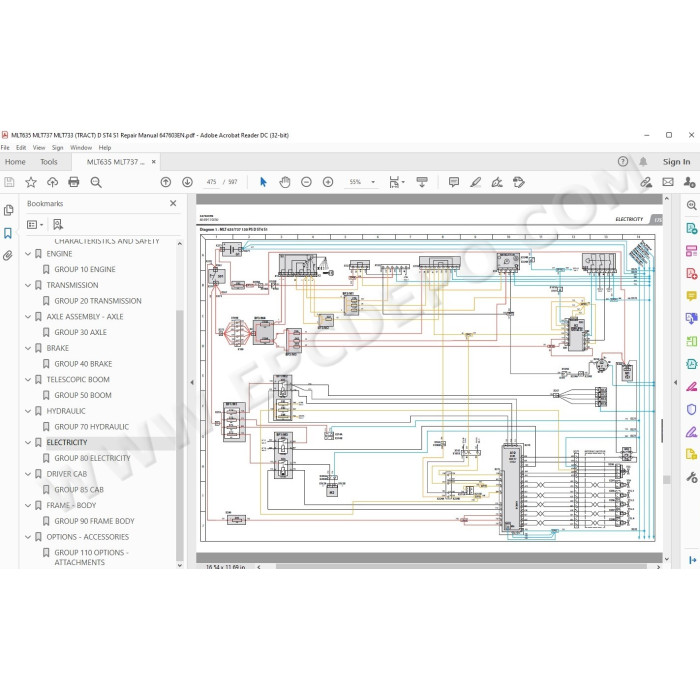This screenshot has width=700, height=700.
Task: Zoom in with plus icon
Action: coord(328,182)
